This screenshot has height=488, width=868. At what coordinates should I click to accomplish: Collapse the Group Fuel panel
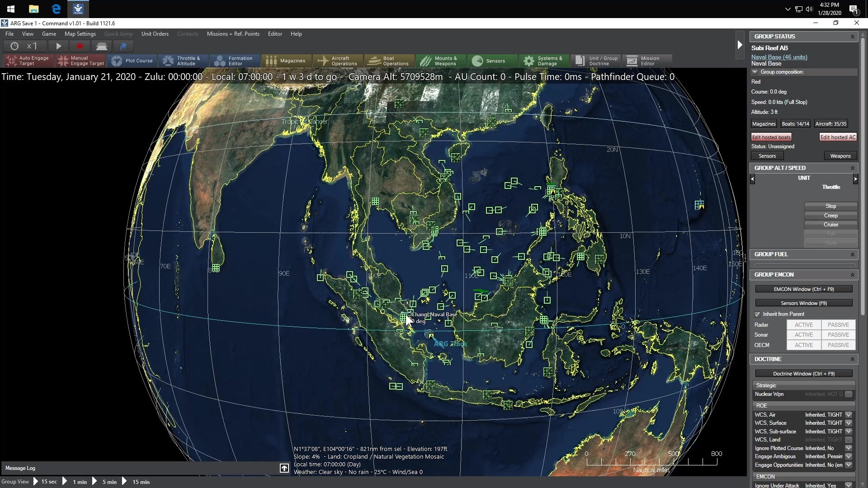point(853,254)
